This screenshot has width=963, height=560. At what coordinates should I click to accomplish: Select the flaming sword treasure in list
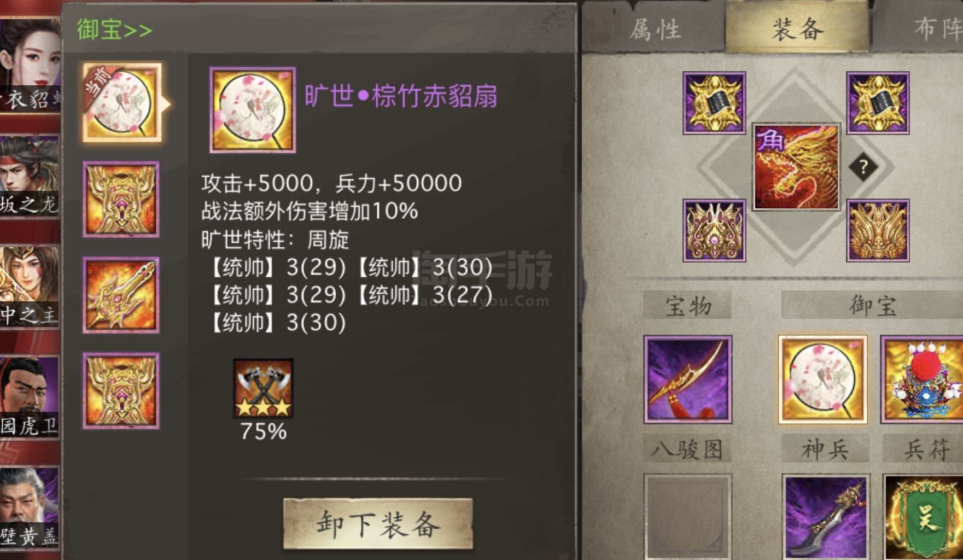pos(121,295)
